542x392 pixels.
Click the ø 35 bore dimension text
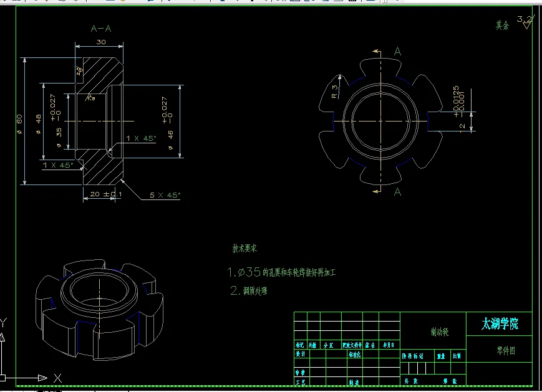point(59,137)
